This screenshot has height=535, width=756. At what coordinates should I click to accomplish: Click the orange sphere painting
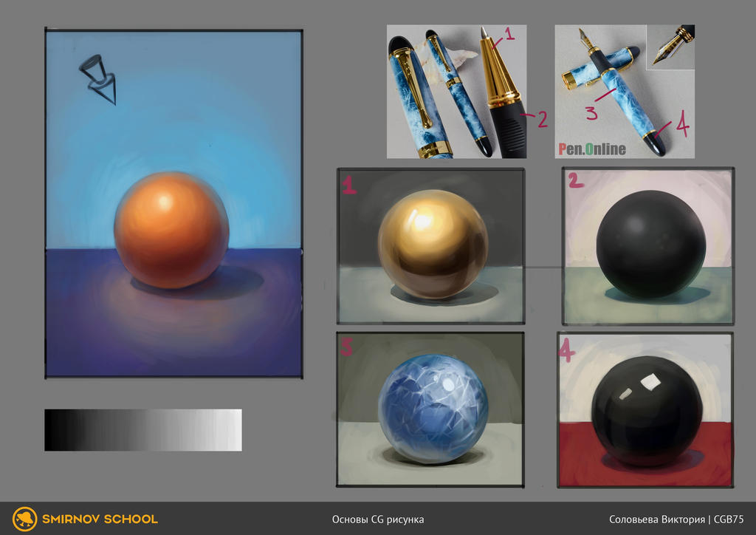(174, 203)
